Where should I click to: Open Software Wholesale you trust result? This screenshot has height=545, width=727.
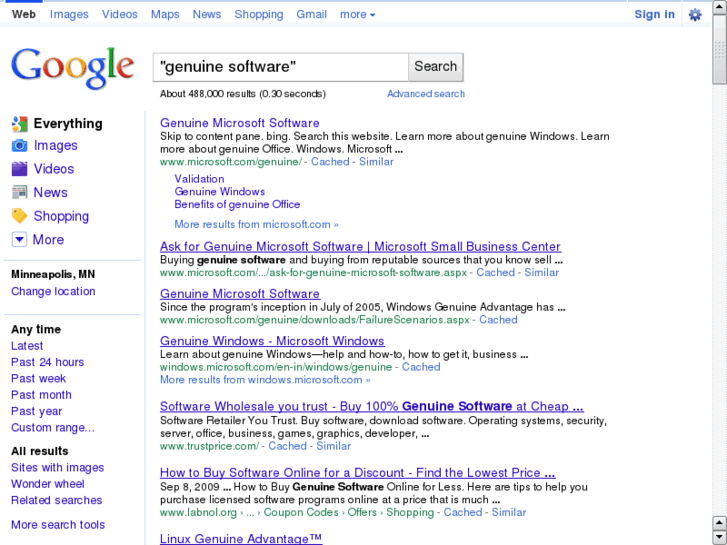372,407
